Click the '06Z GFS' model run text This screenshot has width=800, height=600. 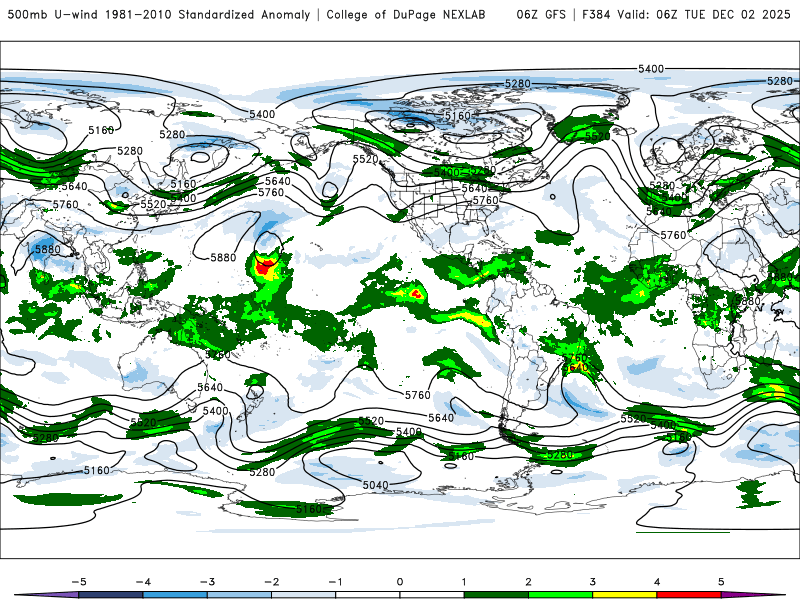tap(541, 14)
